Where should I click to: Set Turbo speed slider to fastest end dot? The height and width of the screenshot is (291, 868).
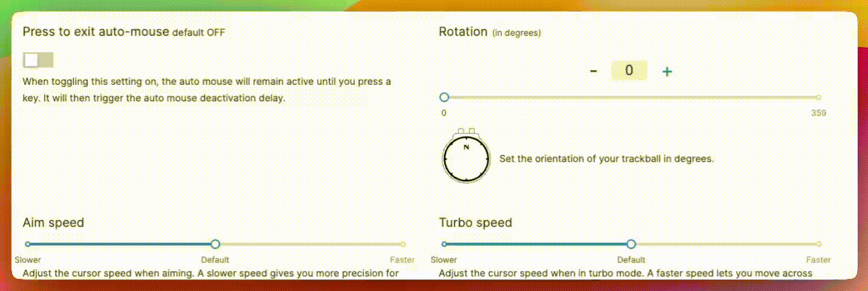click(818, 244)
